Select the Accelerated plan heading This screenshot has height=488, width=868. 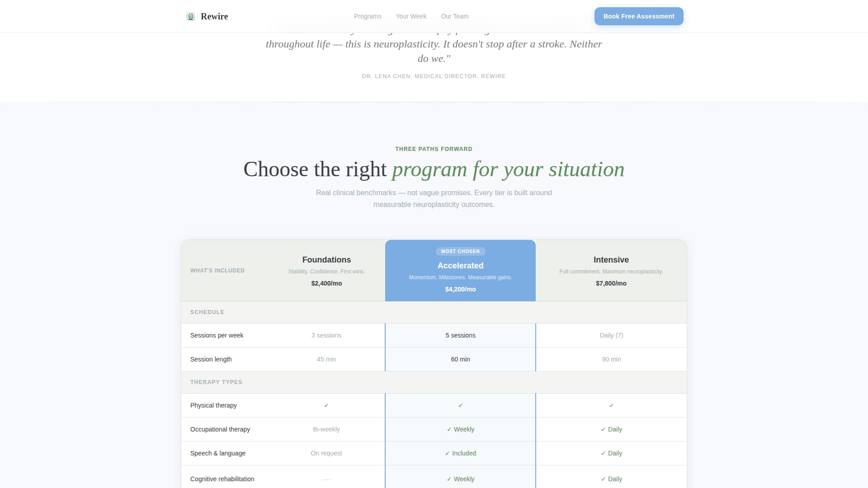[460, 266]
